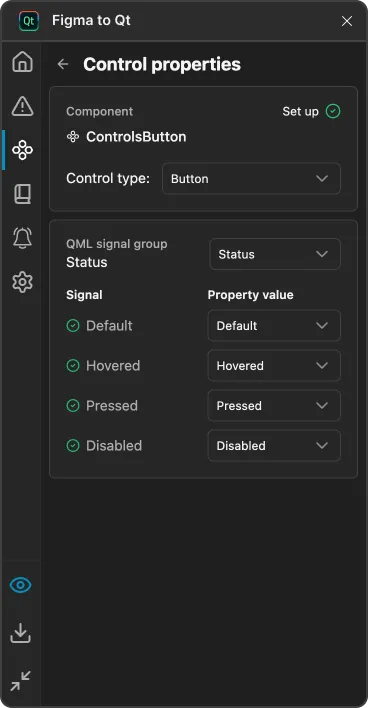The image size is (368, 708).
Task: Click the Pressed signal label
Action: click(112, 405)
